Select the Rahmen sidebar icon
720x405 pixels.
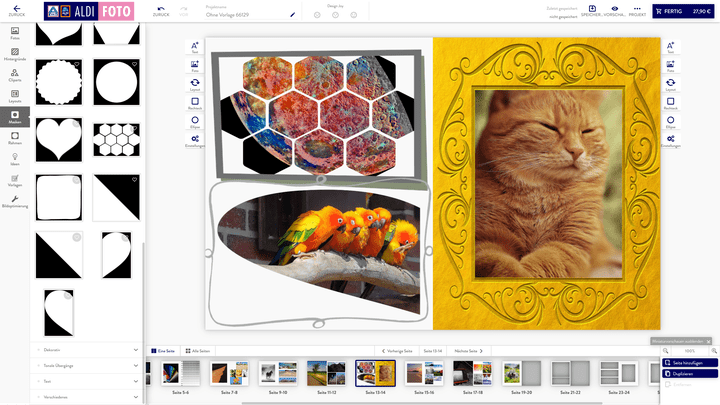(x=15, y=140)
